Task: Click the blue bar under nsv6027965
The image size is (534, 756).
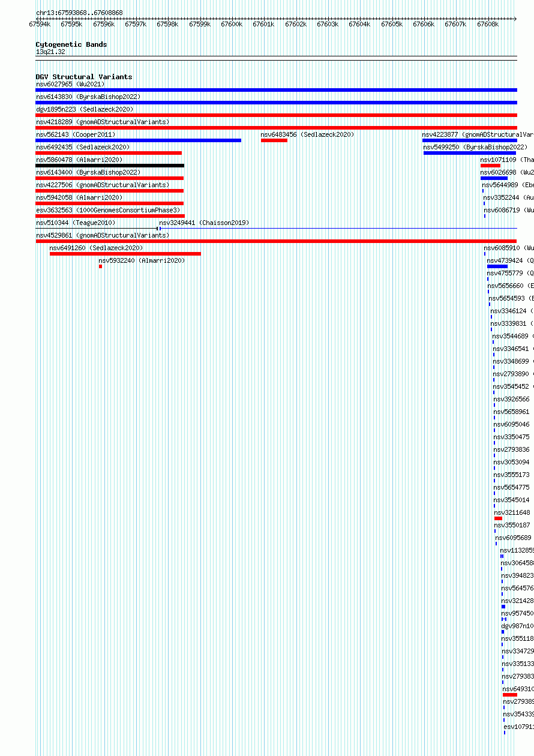Action: [276, 90]
